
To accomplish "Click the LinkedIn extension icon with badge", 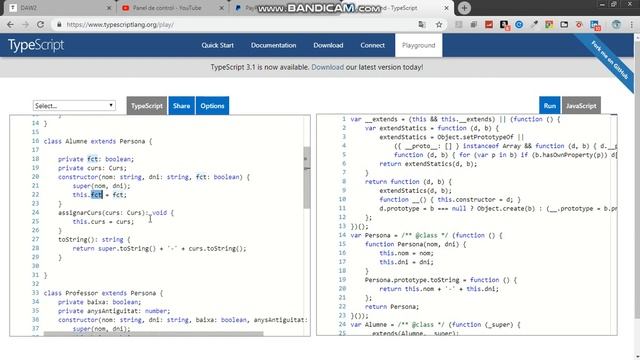I will tap(595, 25).
